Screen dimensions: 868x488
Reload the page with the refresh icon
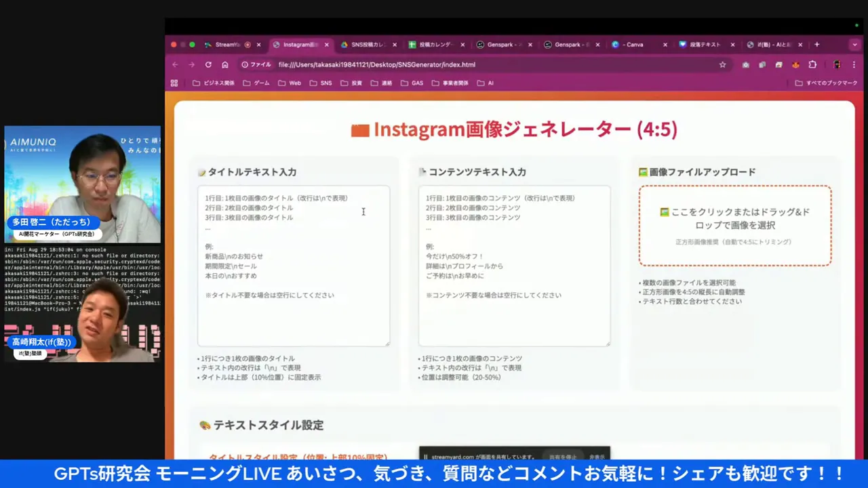click(x=208, y=65)
